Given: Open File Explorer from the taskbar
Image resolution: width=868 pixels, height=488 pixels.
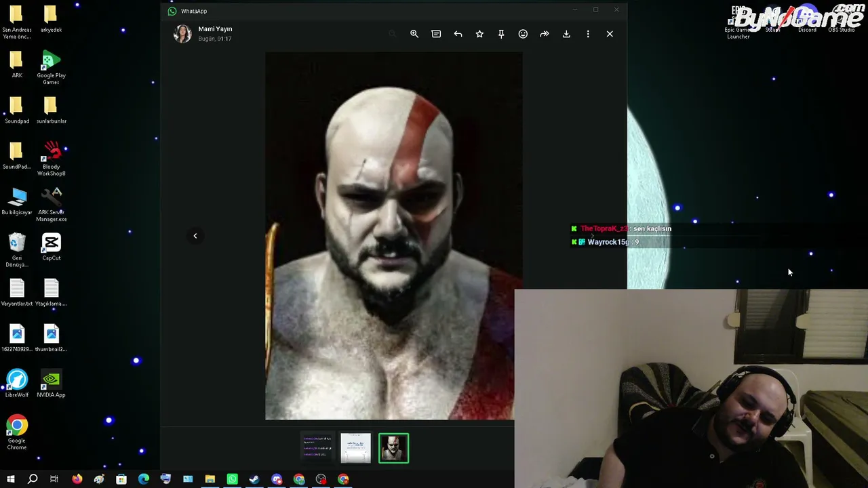Looking at the screenshot, I should click(210, 479).
